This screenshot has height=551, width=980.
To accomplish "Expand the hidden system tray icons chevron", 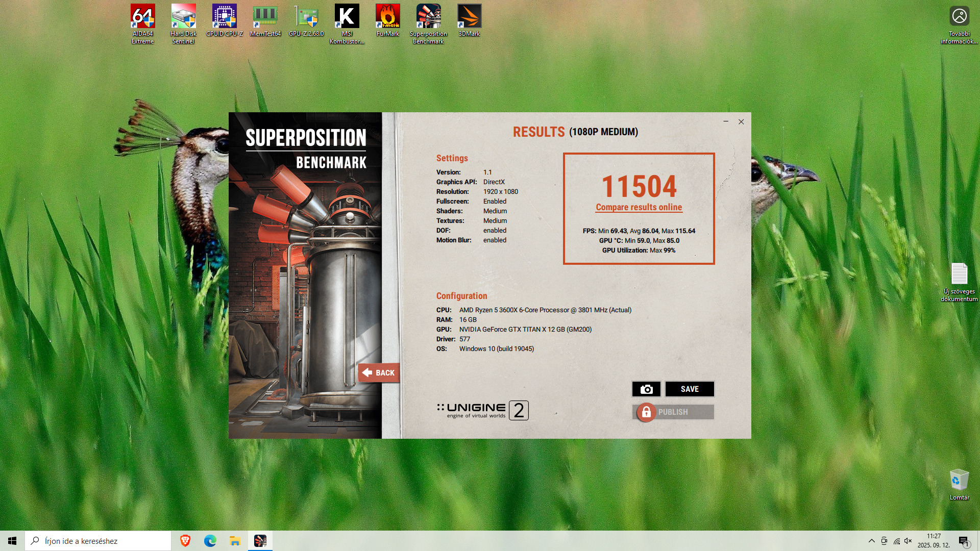I will (871, 541).
